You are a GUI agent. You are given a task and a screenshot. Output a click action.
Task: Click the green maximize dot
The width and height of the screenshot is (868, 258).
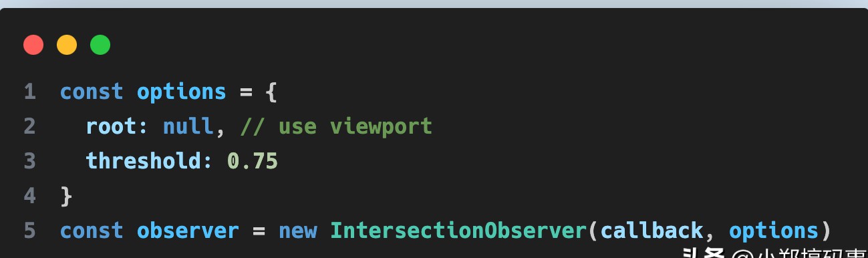[x=100, y=45]
